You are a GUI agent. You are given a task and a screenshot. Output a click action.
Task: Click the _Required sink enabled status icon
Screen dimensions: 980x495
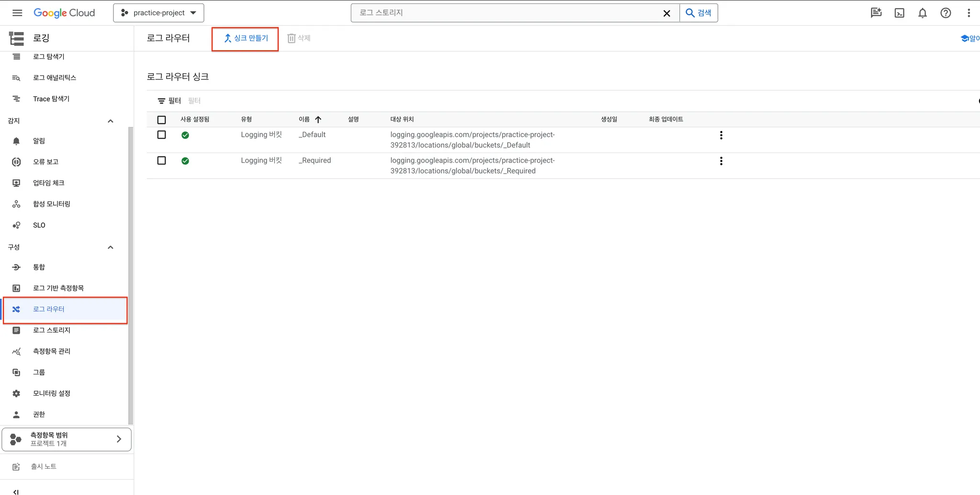coord(185,161)
